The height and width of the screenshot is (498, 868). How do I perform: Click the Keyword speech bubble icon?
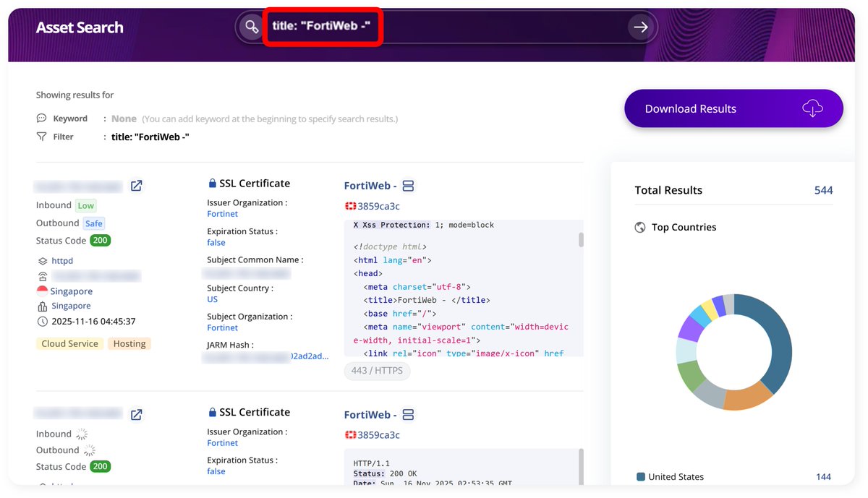pyautogui.click(x=41, y=119)
